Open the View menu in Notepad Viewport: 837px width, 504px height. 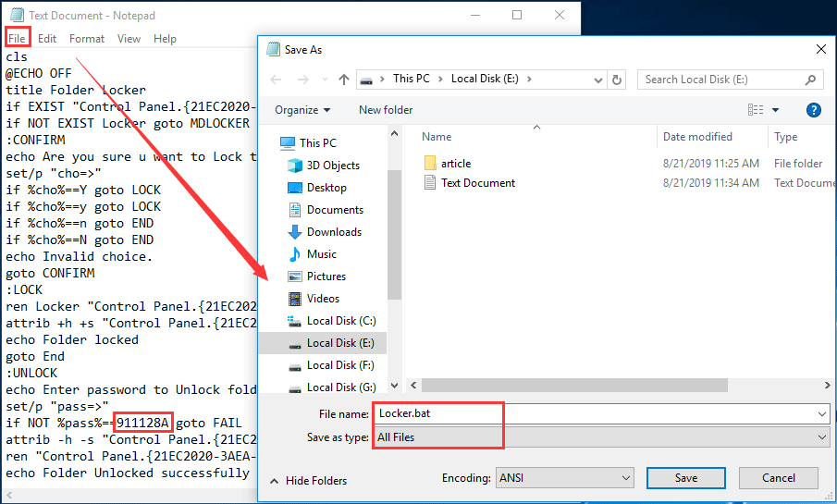click(129, 39)
